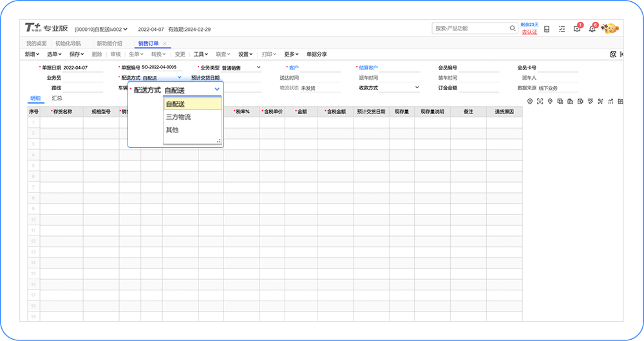Click the document search icon on toolbar right
This screenshot has height=341, width=644.
613,55
